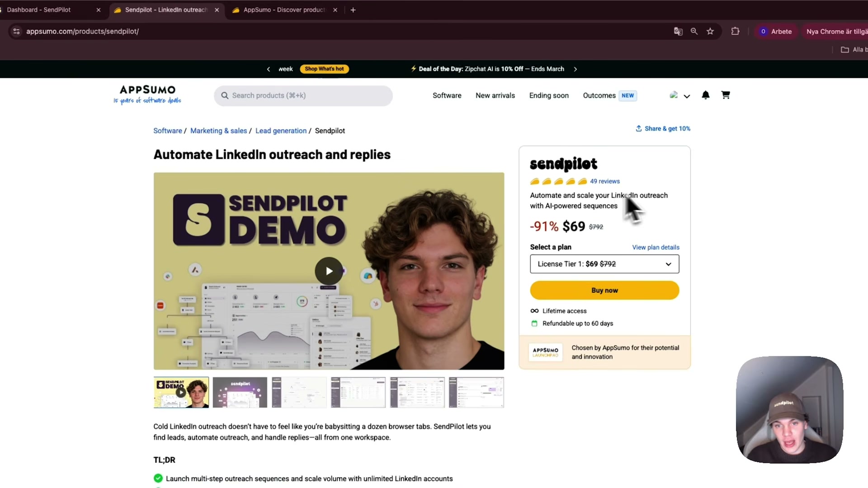Focus the Search products field
The height and width of the screenshot is (488, 868).
pos(303,96)
